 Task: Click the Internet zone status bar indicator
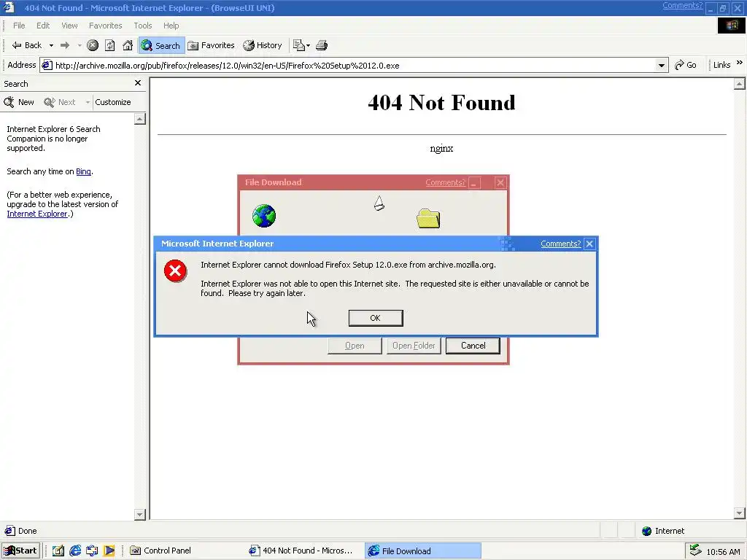point(663,531)
